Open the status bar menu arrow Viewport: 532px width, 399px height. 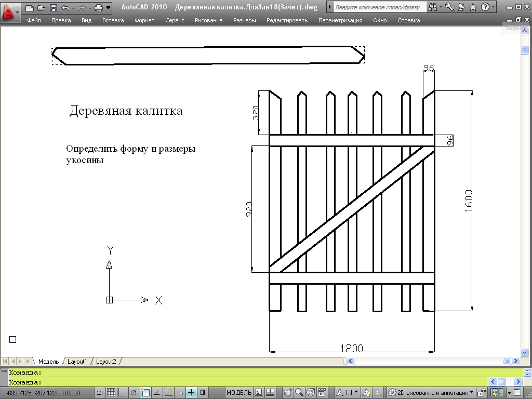tap(509, 393)
